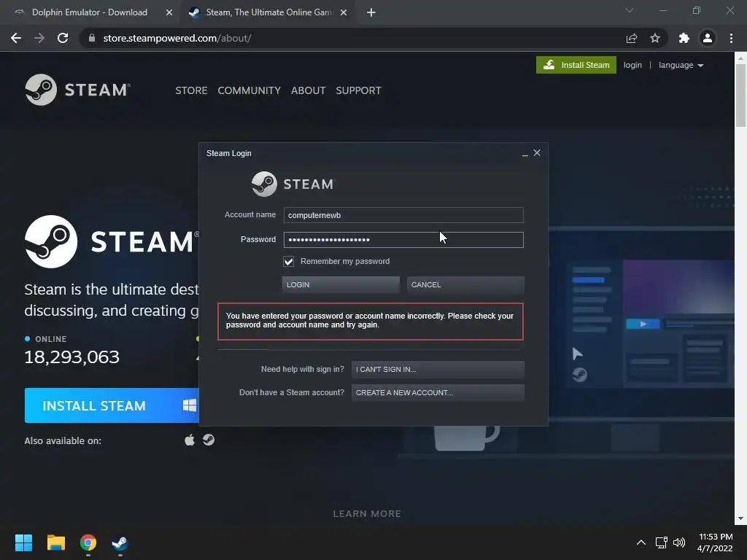This screenshot has height=560, width=747.
Task: Open the tab search chevron
Action: point(630,10)
